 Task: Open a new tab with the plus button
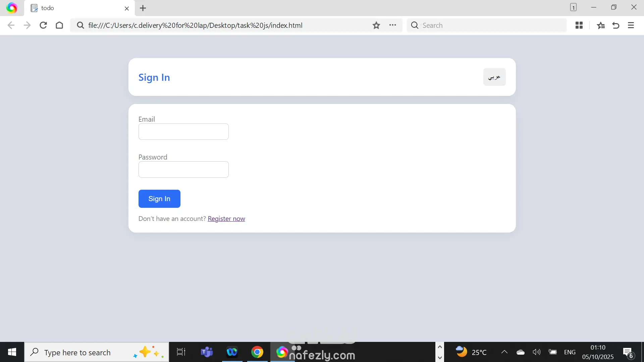click(143, 8)
